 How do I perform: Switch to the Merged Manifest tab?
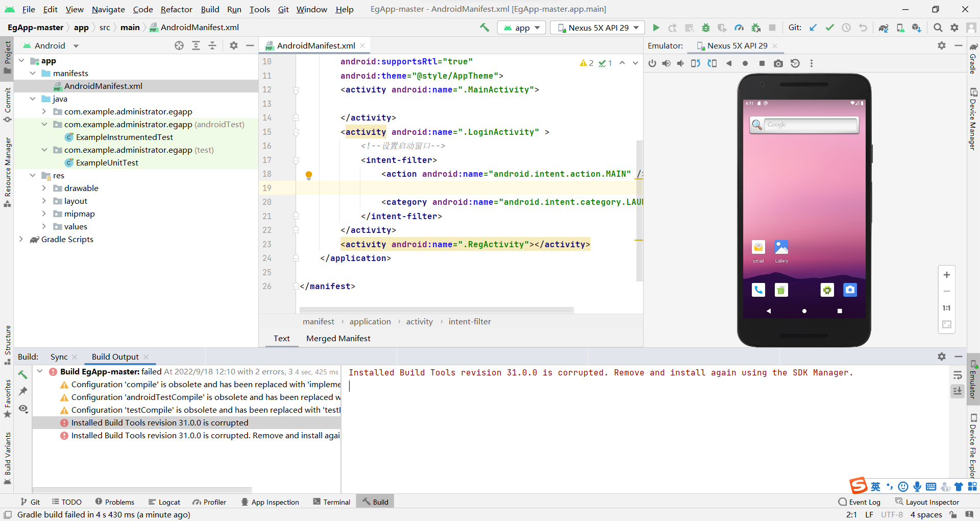tap(338, 338)
